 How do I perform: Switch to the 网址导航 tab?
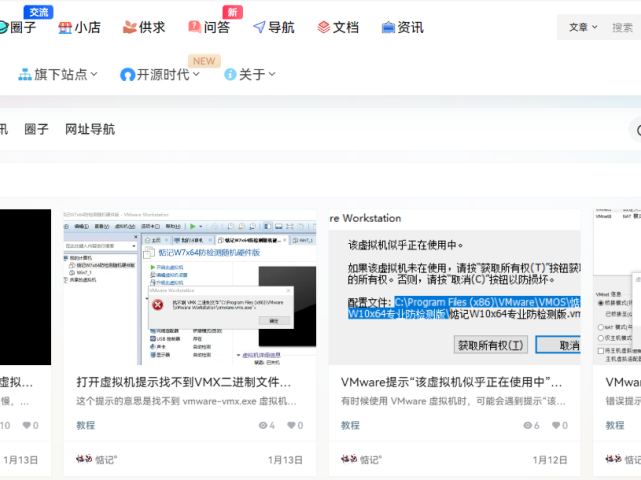pos(90,129)
